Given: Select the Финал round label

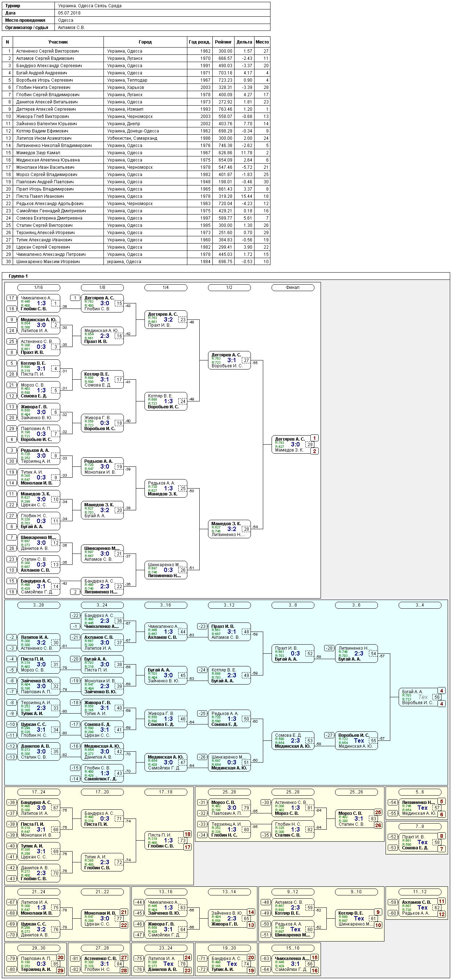Looking at the screenshot, I should pyautogui.click(x=293, y=287).
